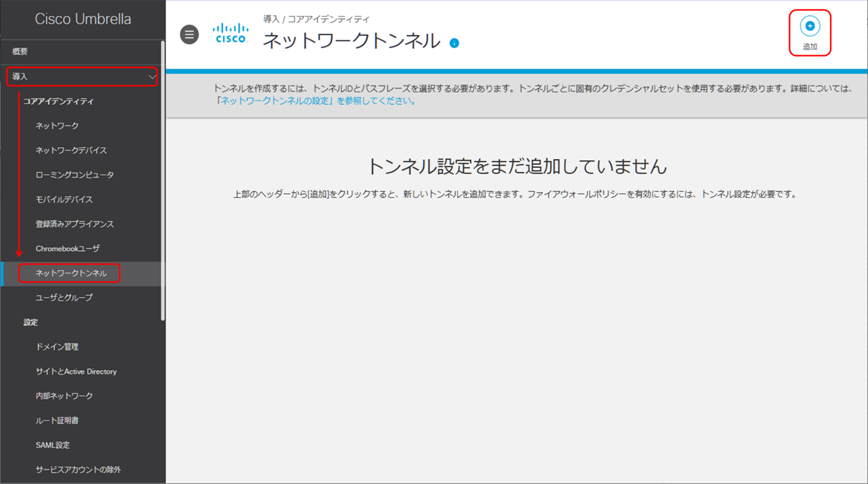Image resolution: width=868 pixels, height=484 pixels.
Task: Open Chromebookユーザ
Action: click(68, 248)
